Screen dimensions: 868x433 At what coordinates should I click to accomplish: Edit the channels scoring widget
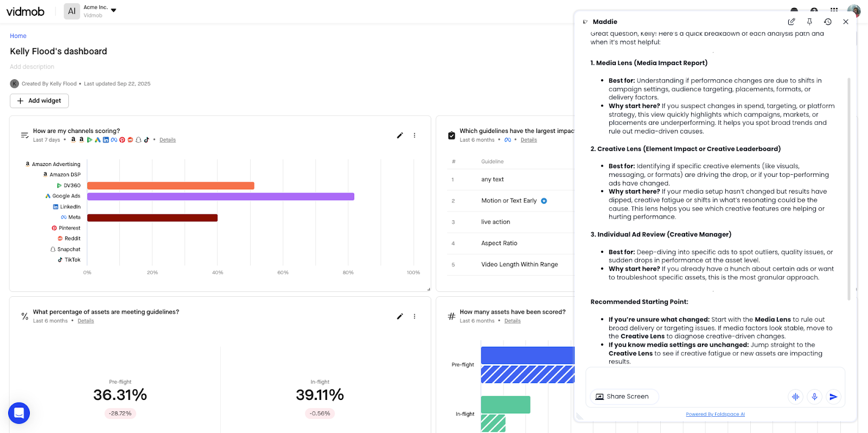point(400,136)
